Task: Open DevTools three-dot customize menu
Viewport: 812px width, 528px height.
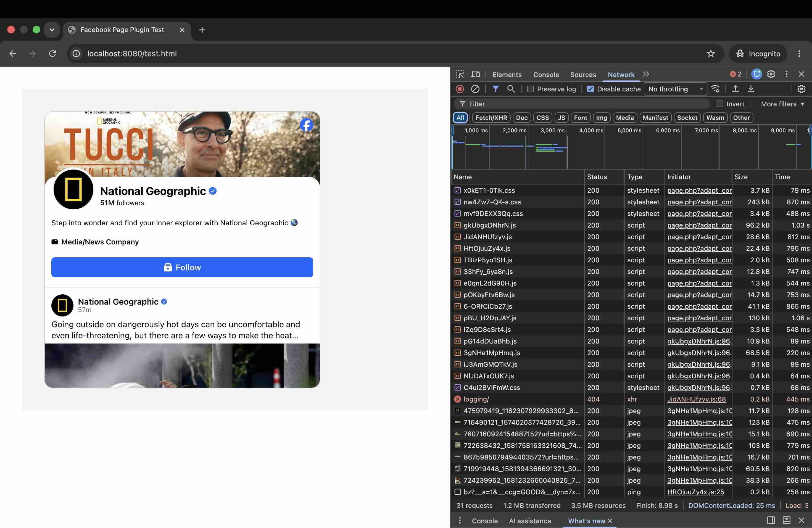Action: 786,74
